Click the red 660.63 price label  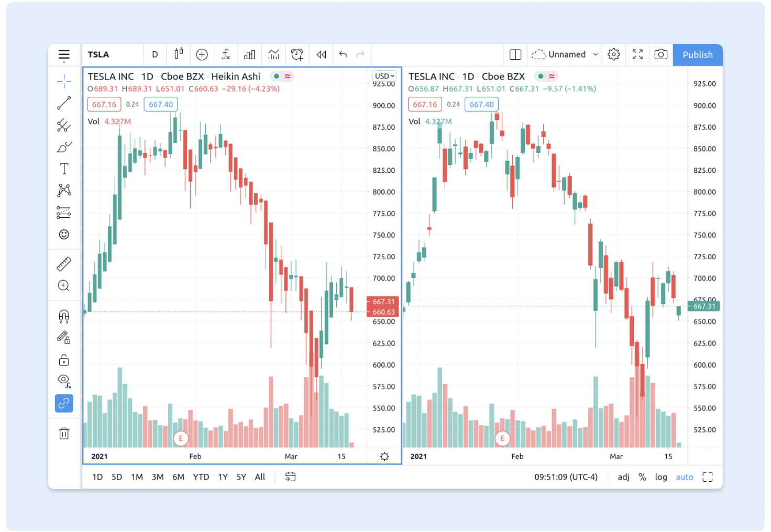coord(383,312)
